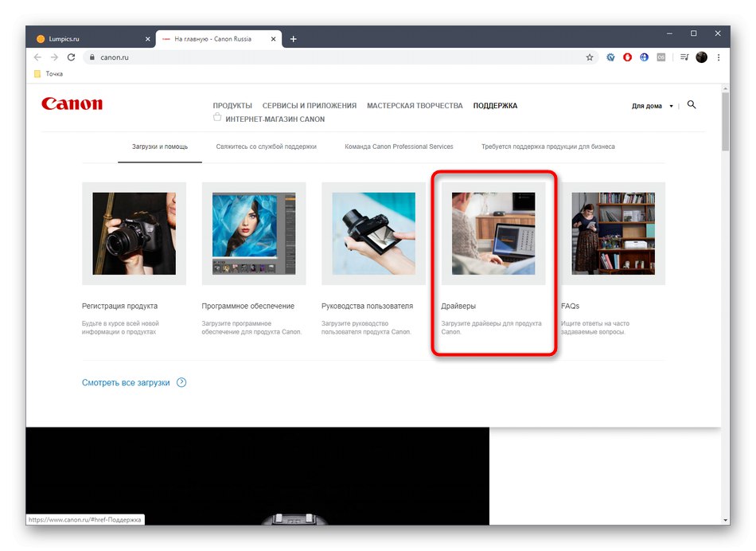Switch to the Lumpics.ru browser tab

point(92,39)
